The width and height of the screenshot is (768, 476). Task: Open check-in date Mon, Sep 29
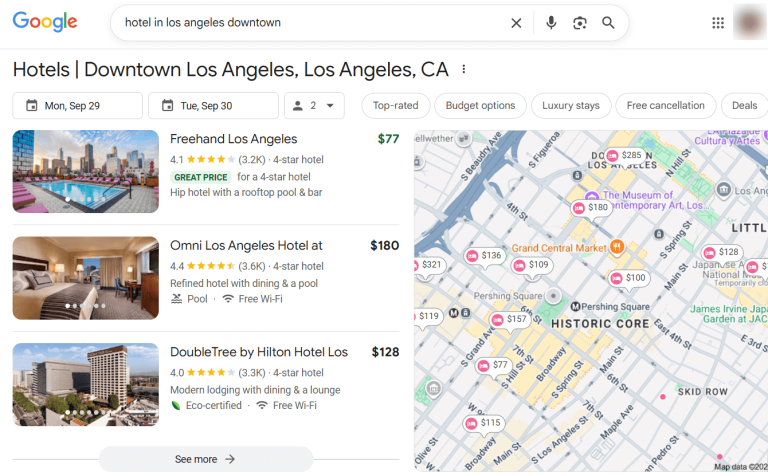[77, 106]
